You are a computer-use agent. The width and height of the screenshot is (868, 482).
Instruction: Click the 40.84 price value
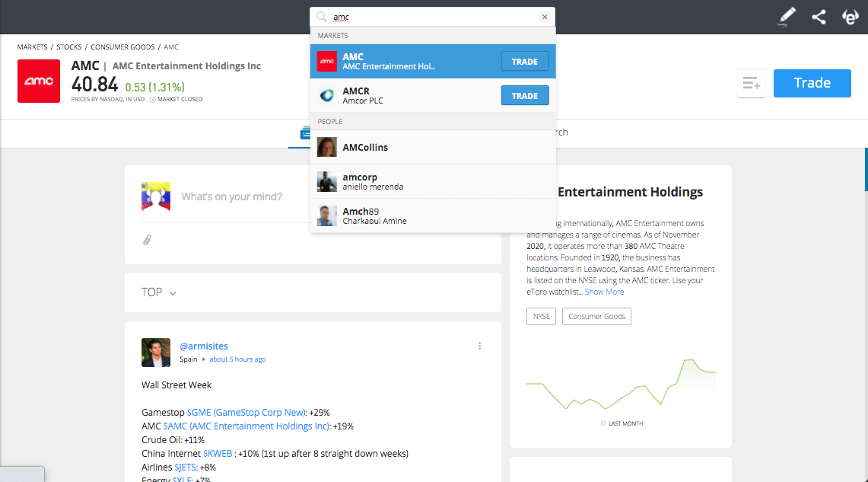pyautogui.click(x=94, y=85)
